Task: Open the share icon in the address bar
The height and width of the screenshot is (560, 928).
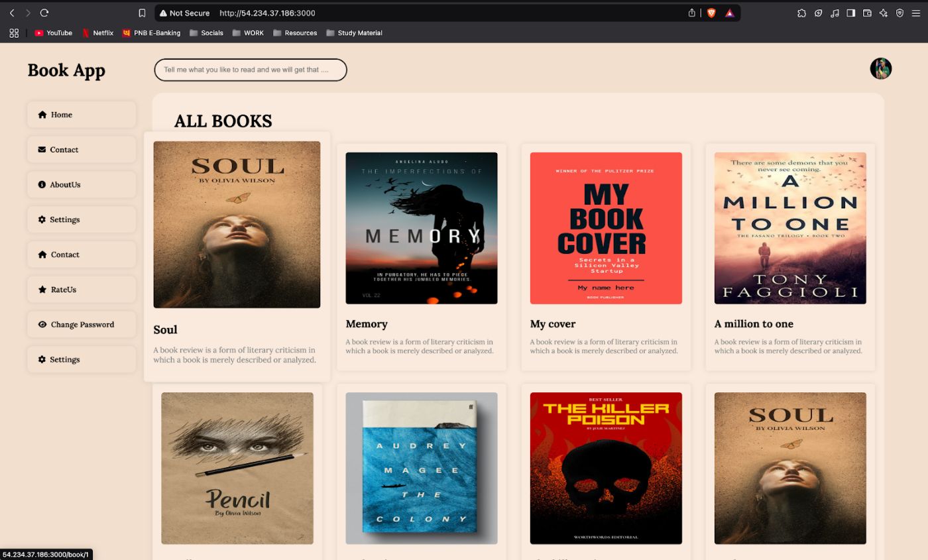Action: (691, 13)
